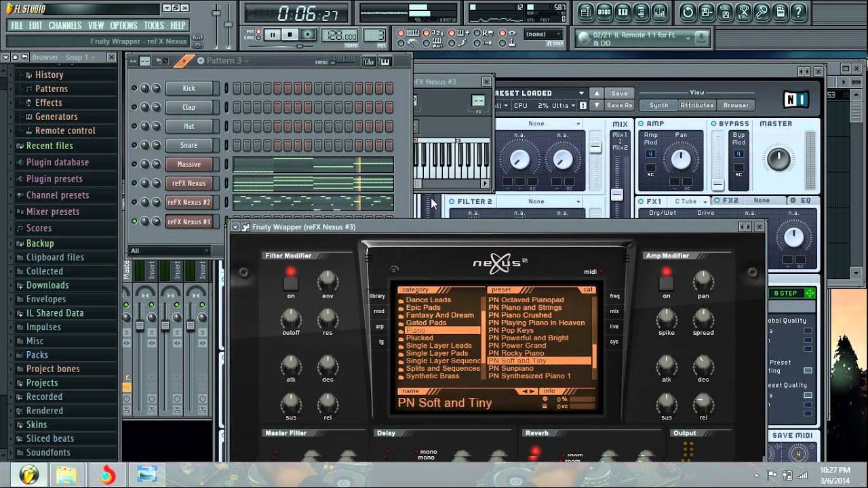This screenshot has width=868, height=488.
Task: Launch FL Studio from the Windows taskbar
Action: (x=29, y=474)
